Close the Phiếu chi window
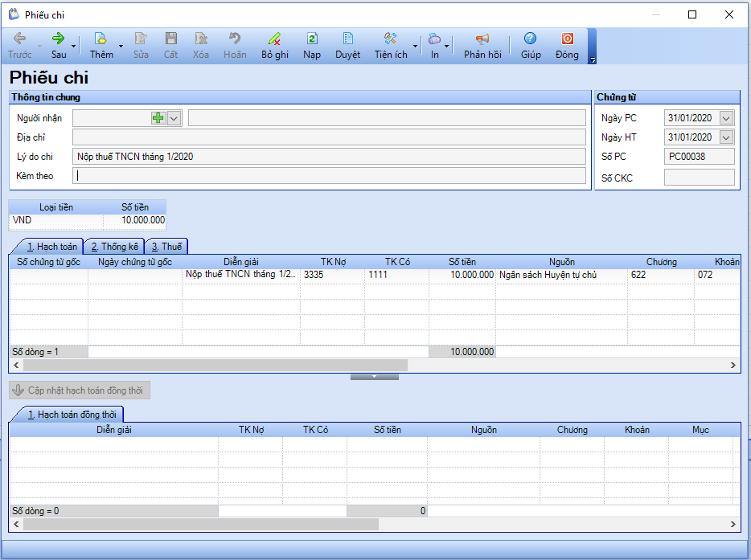The image size is (751, 560). pyautogui.click(x=729, y=14)
